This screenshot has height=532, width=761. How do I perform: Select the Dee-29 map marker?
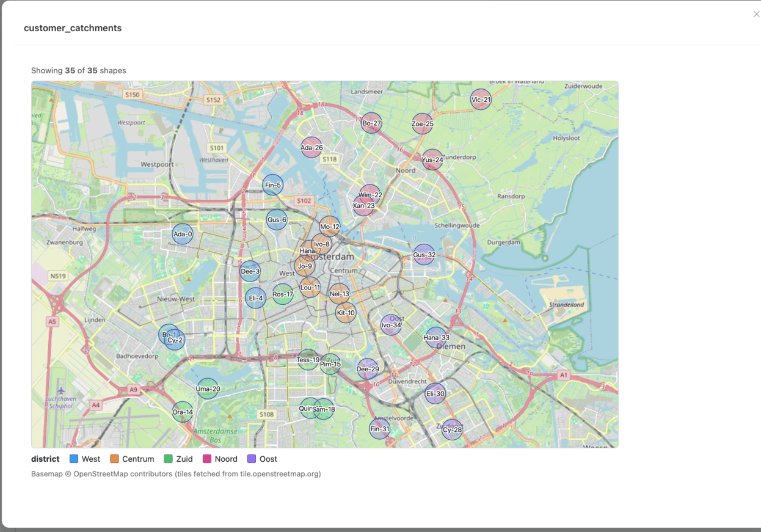pos(368,369)
